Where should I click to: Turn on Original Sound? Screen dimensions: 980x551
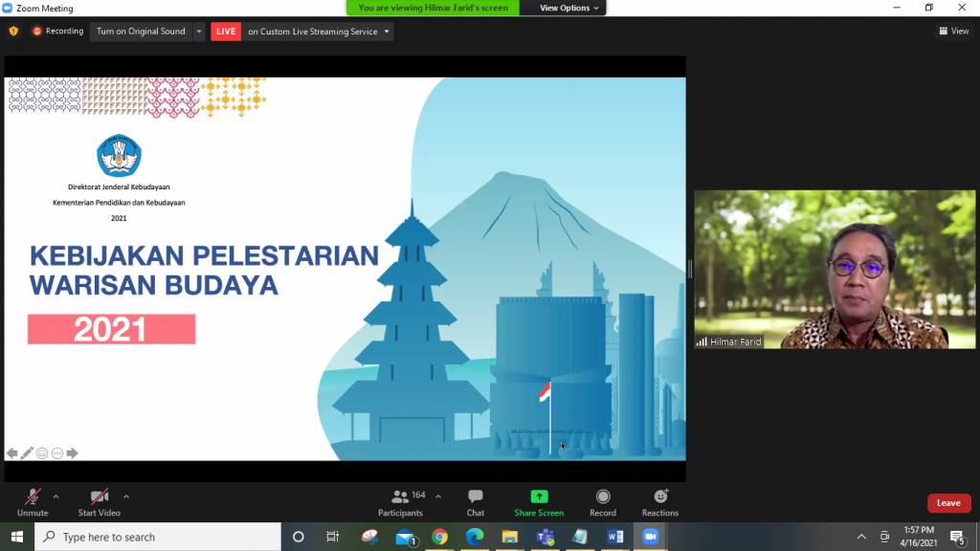pos(141,32)
